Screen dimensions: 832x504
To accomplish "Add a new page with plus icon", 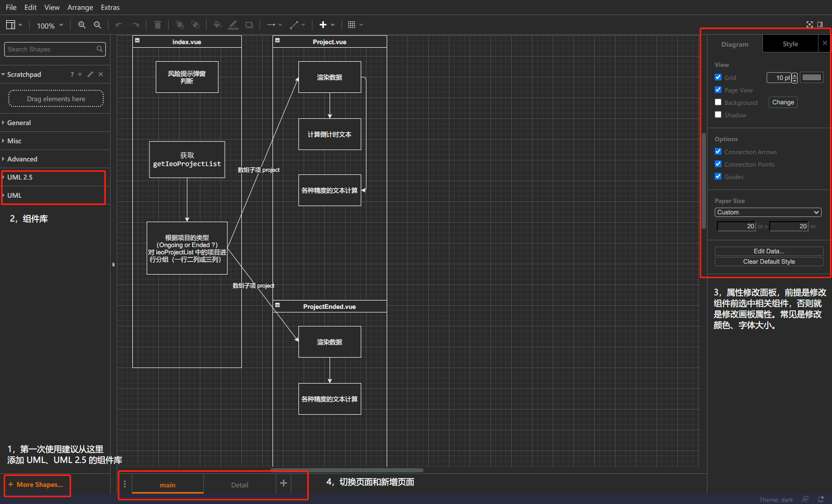I will (x=283, y=483).
